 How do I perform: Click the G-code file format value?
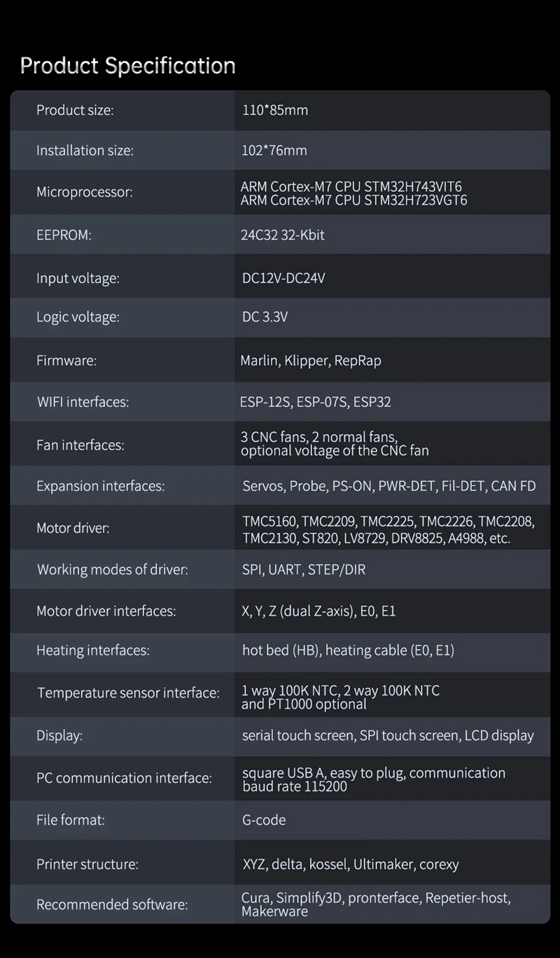point(264,820)
